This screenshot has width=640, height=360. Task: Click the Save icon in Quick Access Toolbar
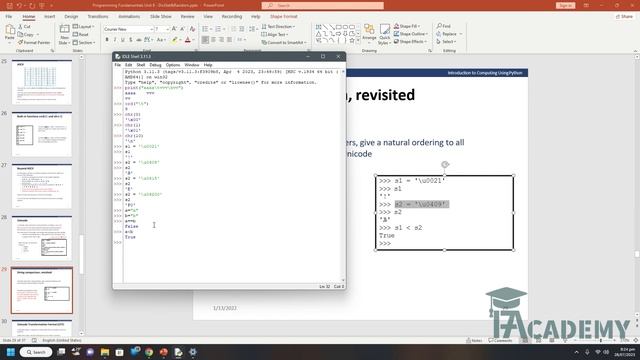click(x=9, y=6)
